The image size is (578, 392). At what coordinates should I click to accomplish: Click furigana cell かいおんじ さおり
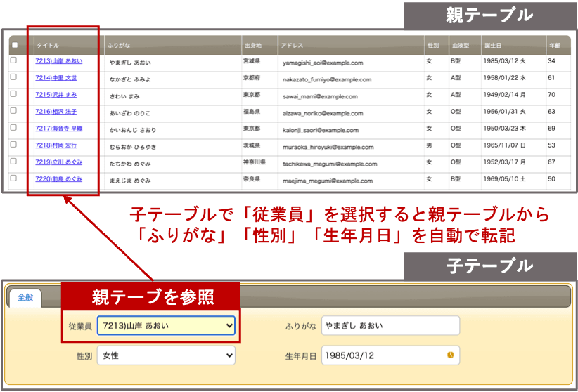(x=133, y=131)
